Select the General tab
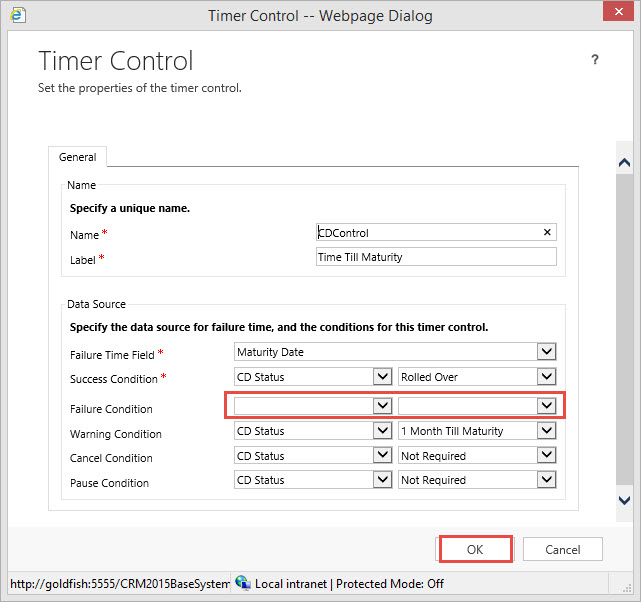 78,157
